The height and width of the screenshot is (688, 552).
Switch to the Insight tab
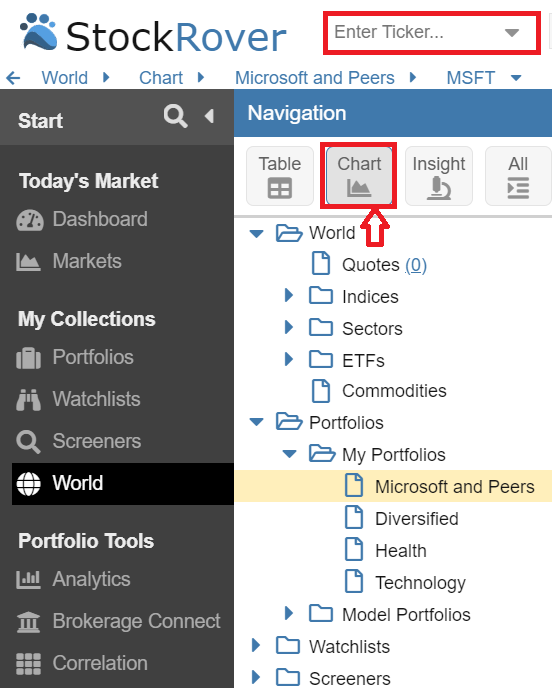[439, 176]
